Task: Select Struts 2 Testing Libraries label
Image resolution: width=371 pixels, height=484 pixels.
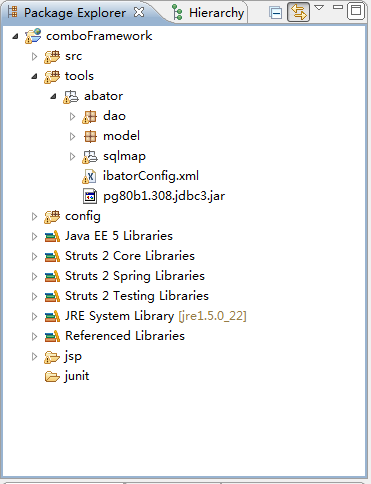Action: point(137,296)
